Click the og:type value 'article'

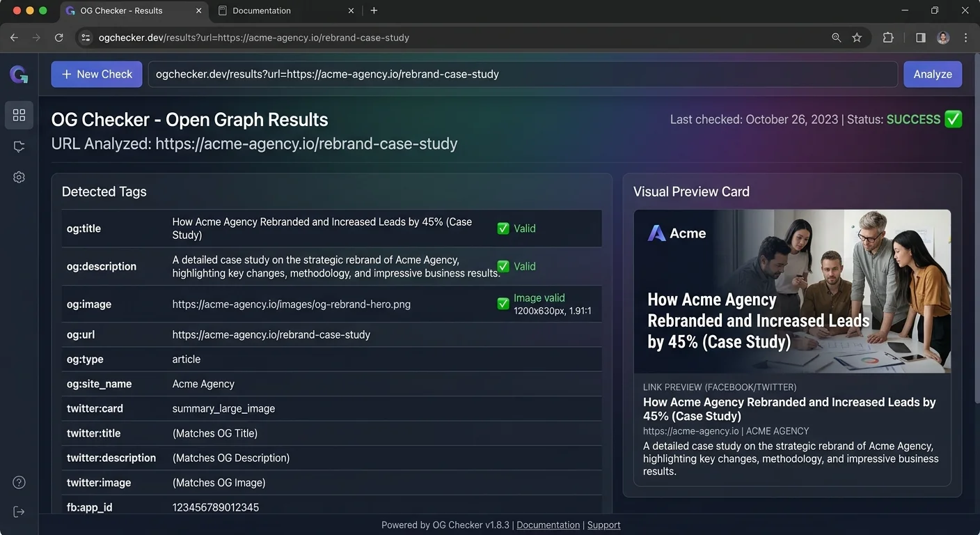(187, 359)
